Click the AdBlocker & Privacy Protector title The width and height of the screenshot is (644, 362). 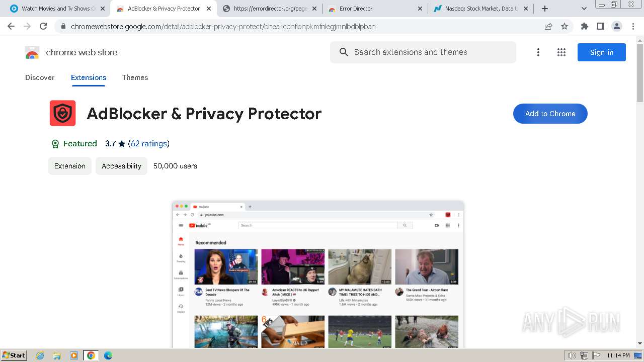pos(204,114)
